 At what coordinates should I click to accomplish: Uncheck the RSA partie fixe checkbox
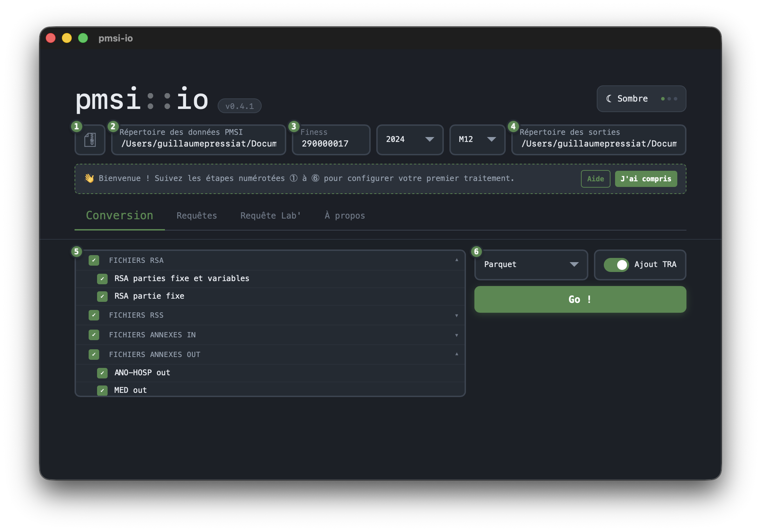[x=102, y=296]
